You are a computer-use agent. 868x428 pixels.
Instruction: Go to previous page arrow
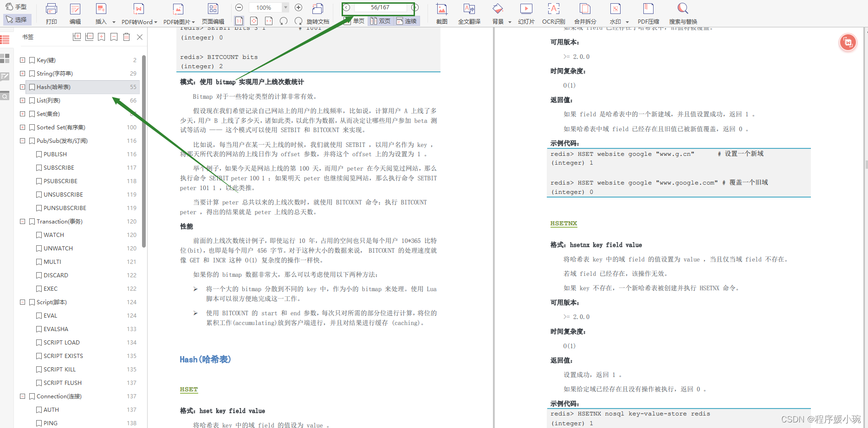pos(347,7)
